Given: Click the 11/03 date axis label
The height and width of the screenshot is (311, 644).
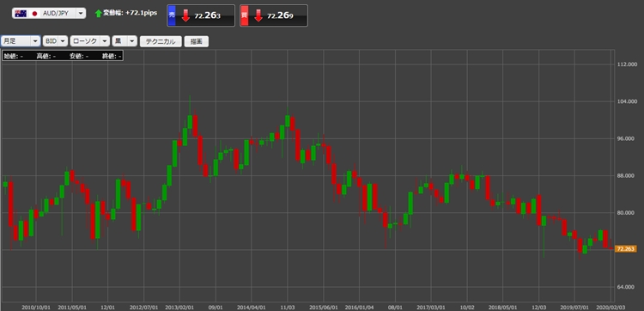Looking at the screenshot, I should [287, 307].
